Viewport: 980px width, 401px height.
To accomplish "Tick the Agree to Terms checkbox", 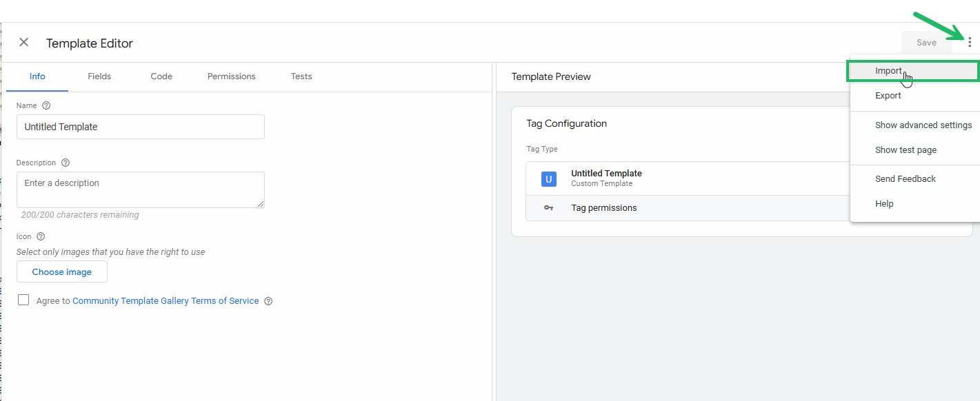I will click(23, 300).
